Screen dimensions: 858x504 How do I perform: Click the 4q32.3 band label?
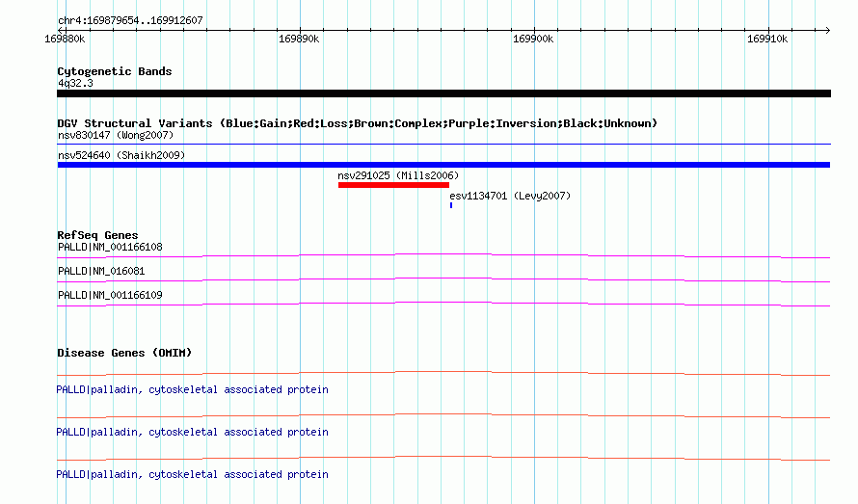click(x=75, y=83)
